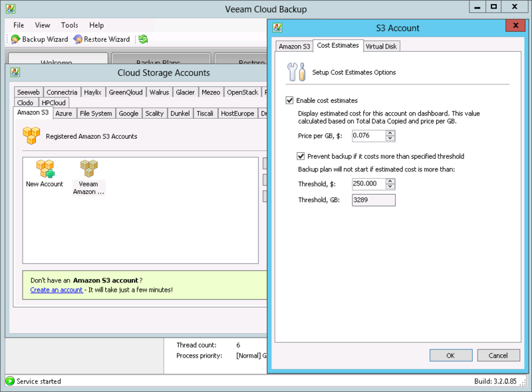Open the Veeam Amazon account icon
Viewport: 532px width, 392px height.
(x=88, y=168)
